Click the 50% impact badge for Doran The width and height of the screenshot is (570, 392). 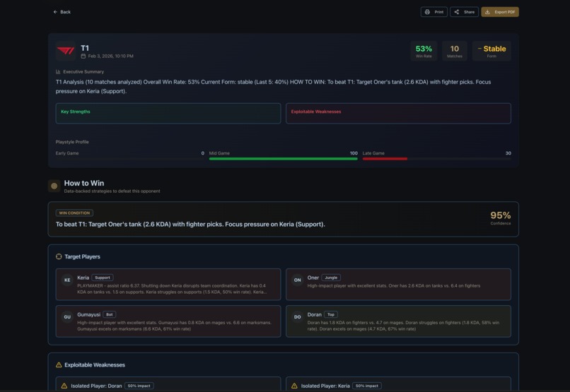click(x=139, y=386)
